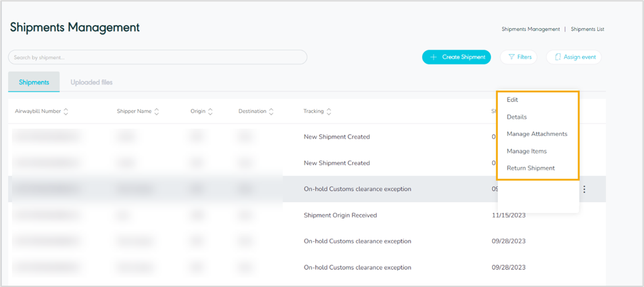Sort by Tracking column arrows
This screenshot has height=287, width=644.
point(329,112)
